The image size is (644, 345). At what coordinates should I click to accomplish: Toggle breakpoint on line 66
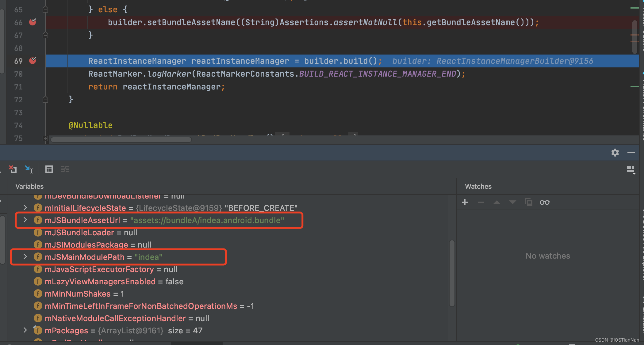(33, 22)
